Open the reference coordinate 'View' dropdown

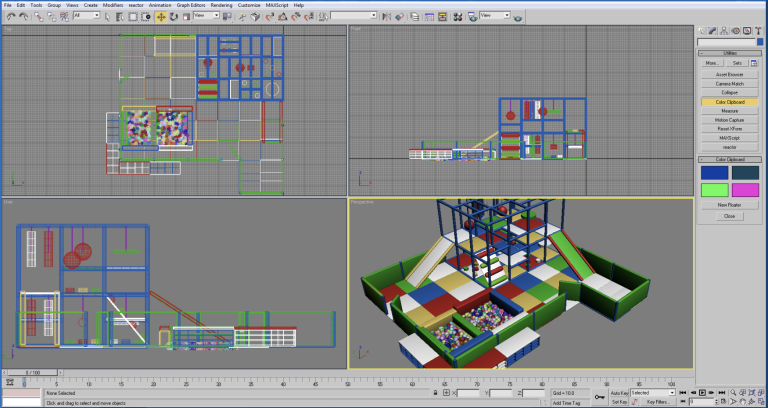click(x=205, y=16)
